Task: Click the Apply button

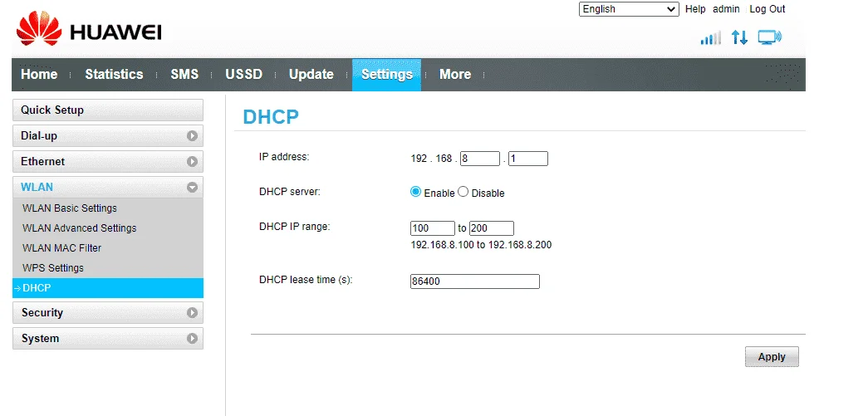Action: tap(772, 357)
